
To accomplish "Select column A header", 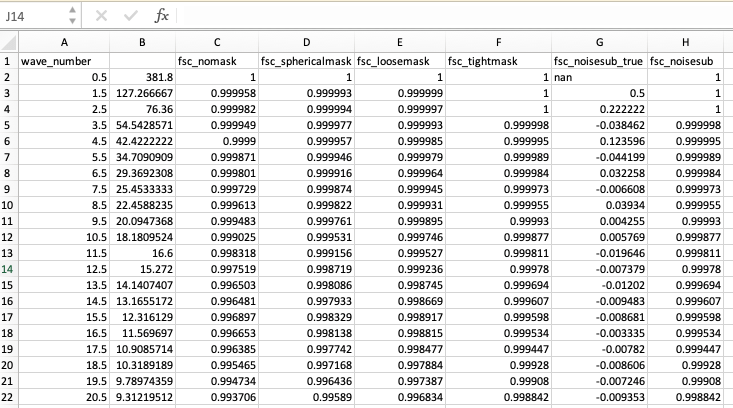I will [x=63, y=42].
